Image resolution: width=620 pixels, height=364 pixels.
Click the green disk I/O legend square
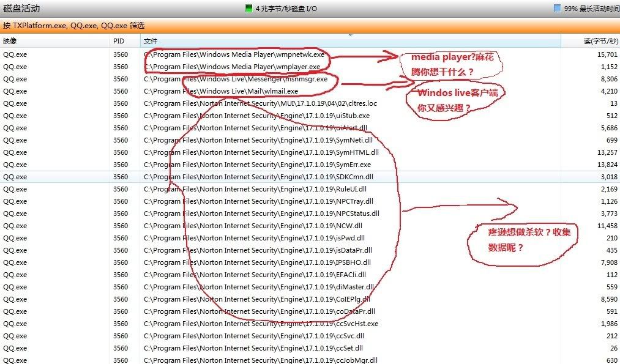[248, 9]
